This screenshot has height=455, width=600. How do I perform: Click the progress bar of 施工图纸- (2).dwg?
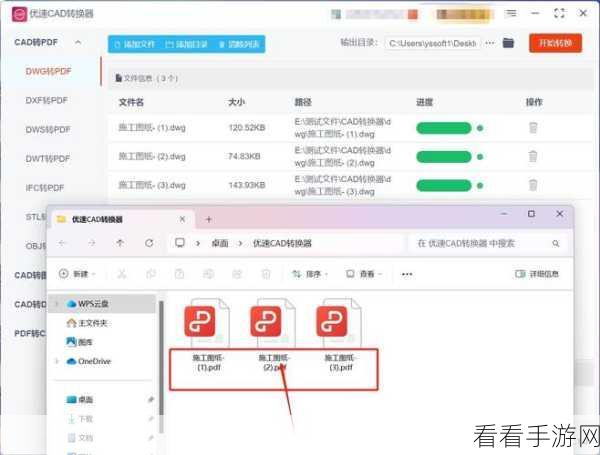click(x=444, y=157)
